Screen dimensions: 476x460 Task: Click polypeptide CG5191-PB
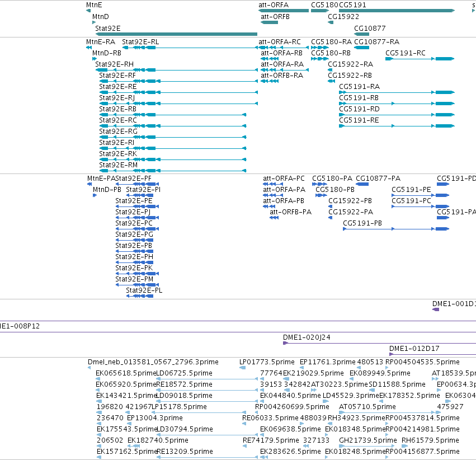tap(396, 229)
